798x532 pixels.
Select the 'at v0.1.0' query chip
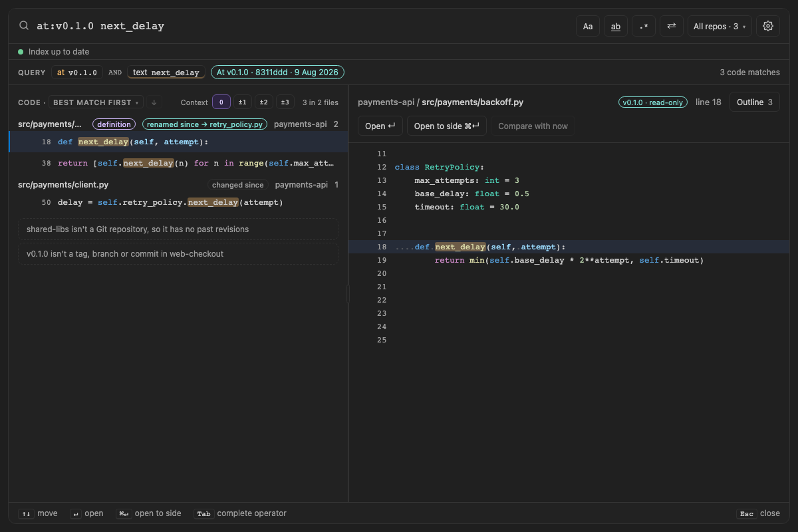(77, 72)
